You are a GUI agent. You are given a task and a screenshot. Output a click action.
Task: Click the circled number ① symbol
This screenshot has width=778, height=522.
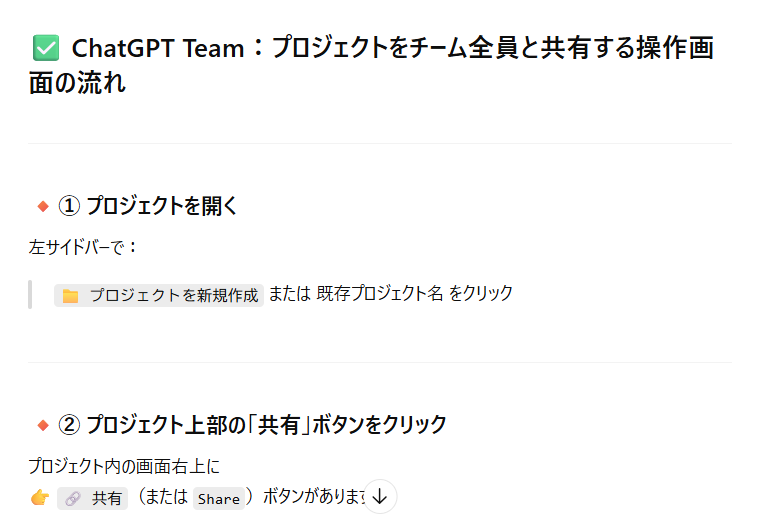[x=69, y=206]
